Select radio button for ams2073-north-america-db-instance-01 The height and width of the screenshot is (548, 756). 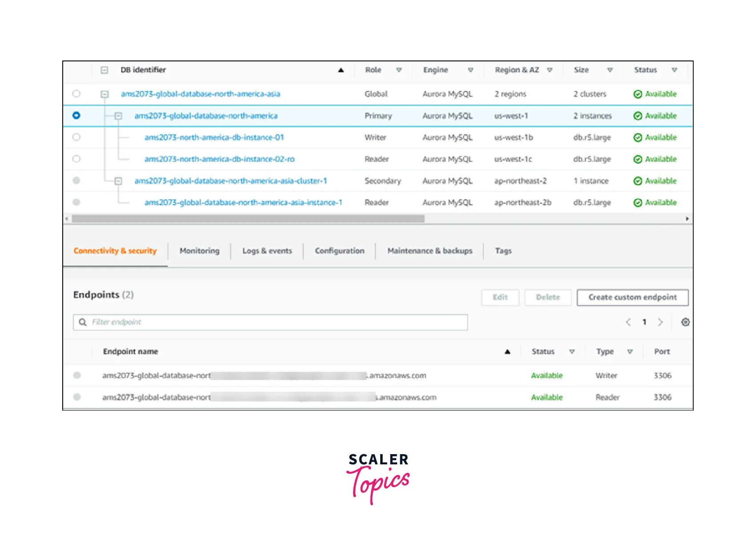pyautogui.click(x=76, y=137)
